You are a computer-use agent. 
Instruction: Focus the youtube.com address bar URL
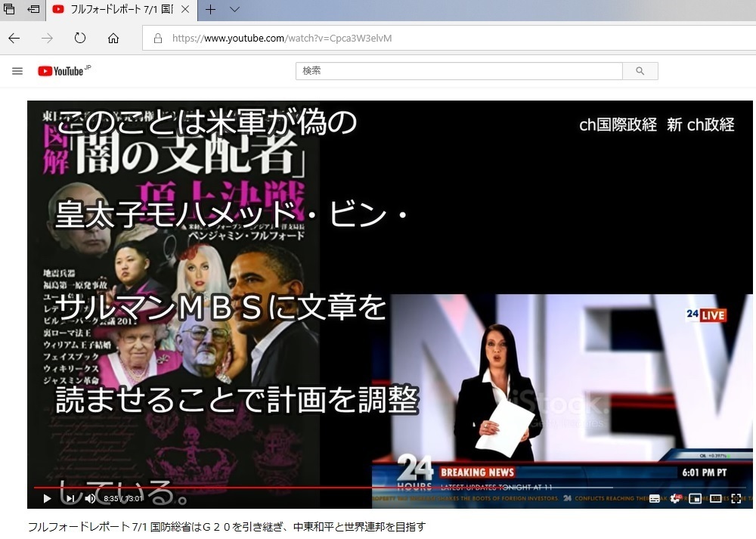pos(282,38)
